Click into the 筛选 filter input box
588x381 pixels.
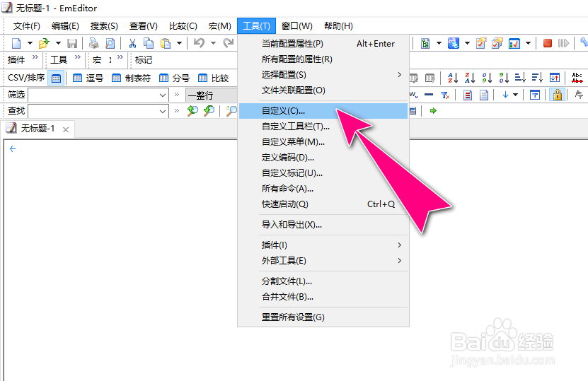93,95
